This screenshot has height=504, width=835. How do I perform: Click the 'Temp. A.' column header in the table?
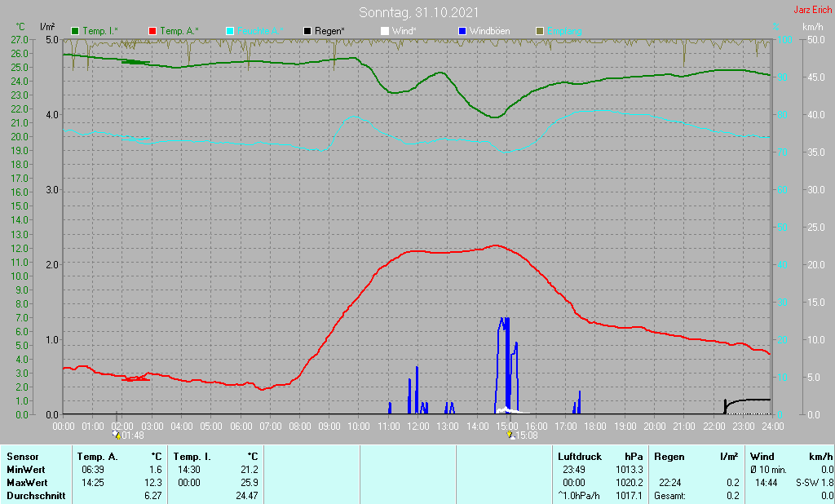click(x=98, y=457)
